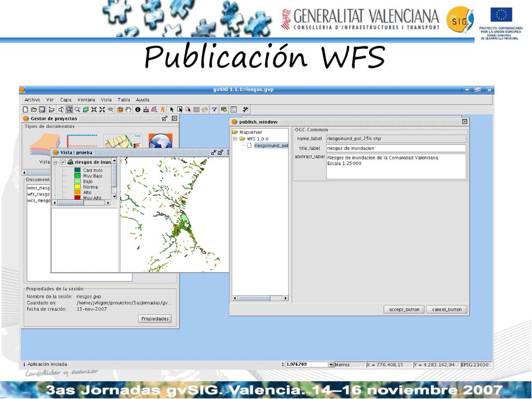
Task: Click the dotted grid toolbar icon
Action: coord(234,110)
